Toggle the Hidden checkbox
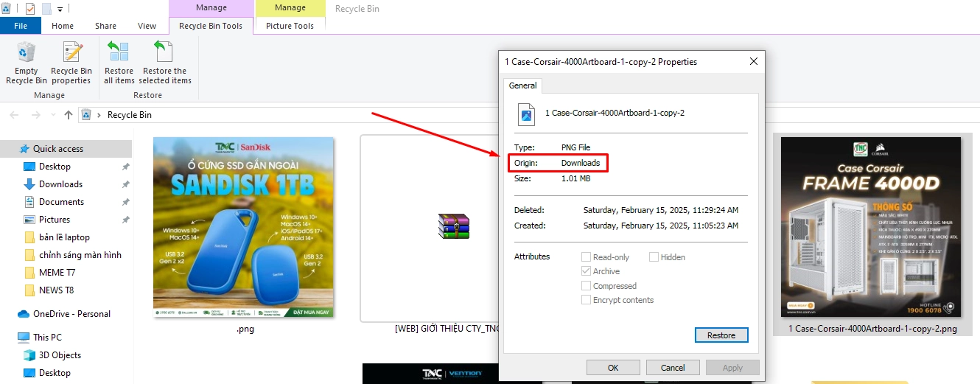 pyautogui.click(x=654, y=257)
